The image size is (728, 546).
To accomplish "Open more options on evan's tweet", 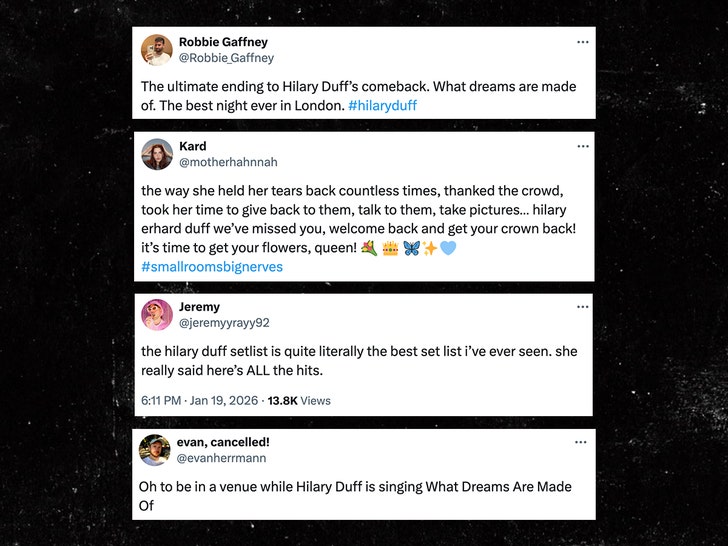I will (x=582, y=442).
